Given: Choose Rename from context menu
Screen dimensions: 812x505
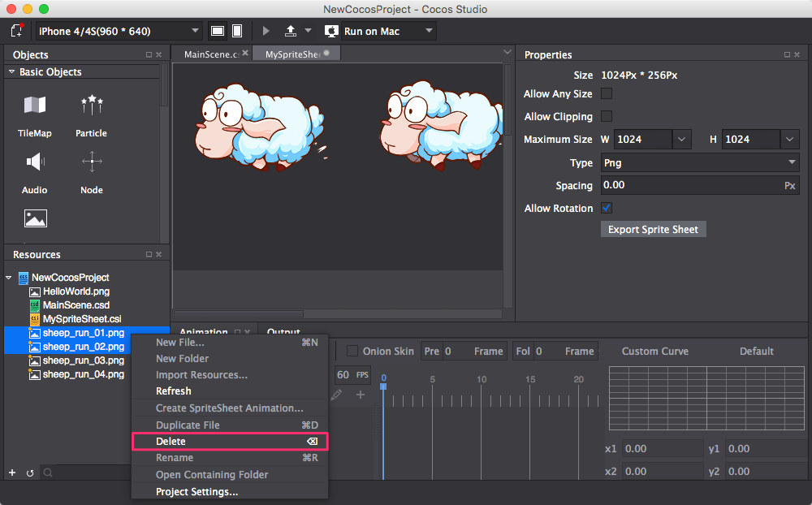Looking at the screenshot, I should point(230,458).
